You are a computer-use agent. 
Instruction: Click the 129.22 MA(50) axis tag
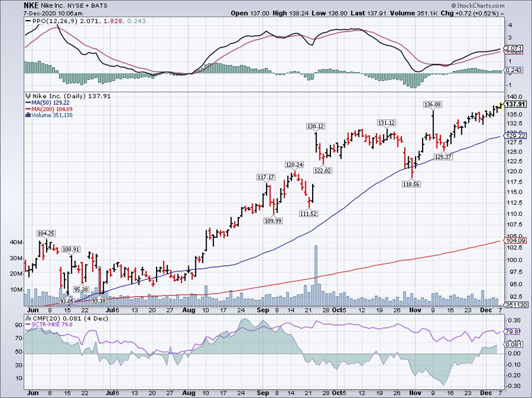click(x=515, y=135)
